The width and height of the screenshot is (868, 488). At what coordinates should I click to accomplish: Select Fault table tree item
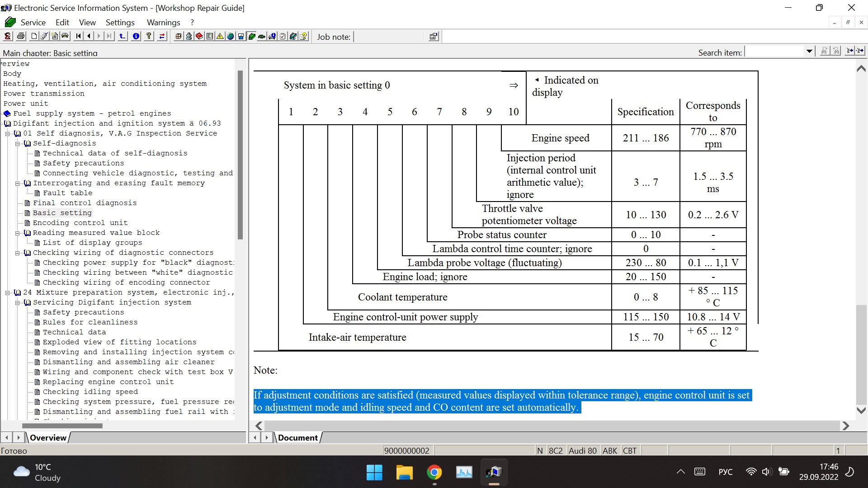pyautogui.click(x=67, y=193)
